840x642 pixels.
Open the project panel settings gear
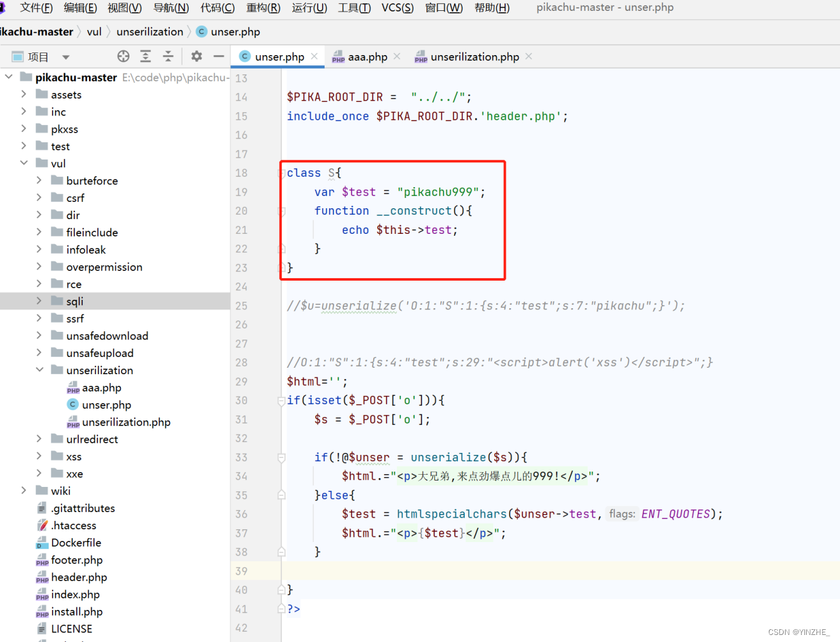click(x=197, y=56)
